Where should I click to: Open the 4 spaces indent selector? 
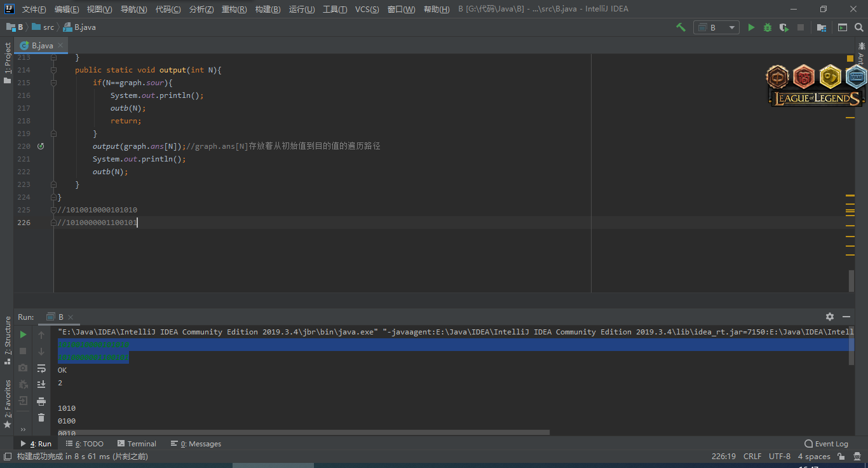(x=814, y=457)
